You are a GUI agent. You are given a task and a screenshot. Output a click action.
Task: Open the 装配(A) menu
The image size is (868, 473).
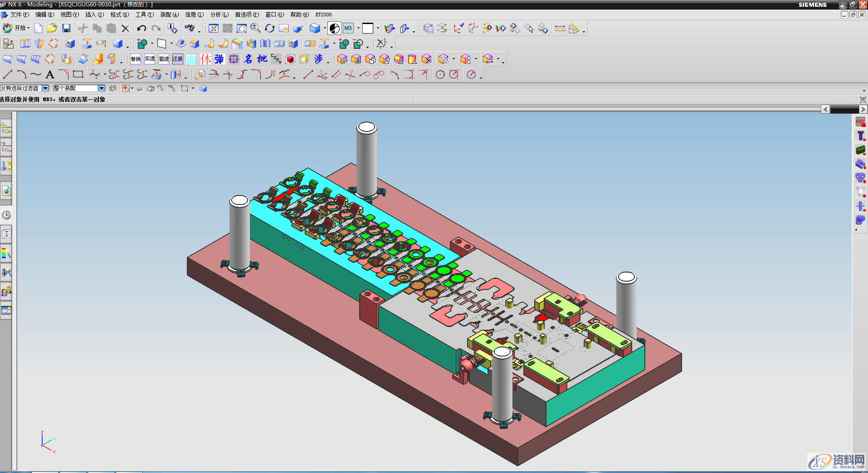169,15
